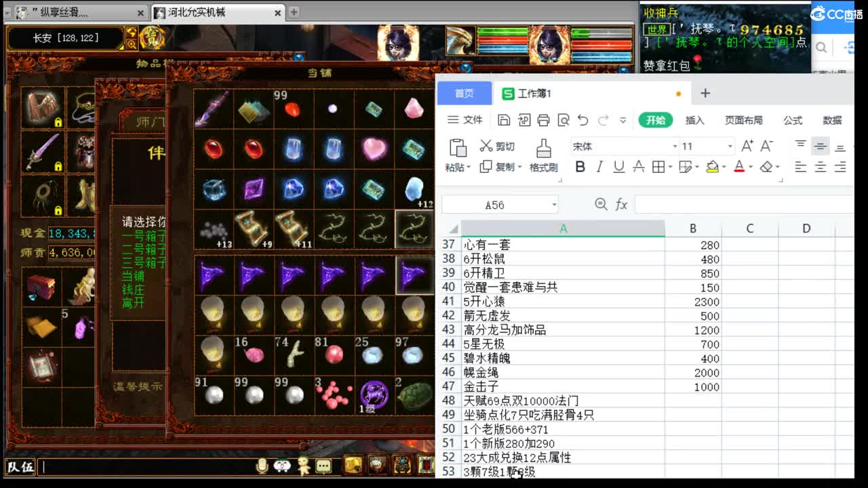Click the microphone icon in chat bar

[x=262, y=466]
